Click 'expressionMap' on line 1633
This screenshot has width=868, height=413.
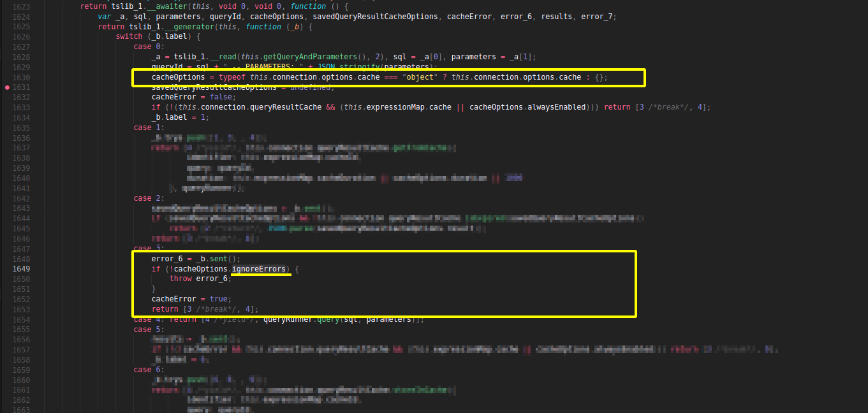click(x=395, y=107)
